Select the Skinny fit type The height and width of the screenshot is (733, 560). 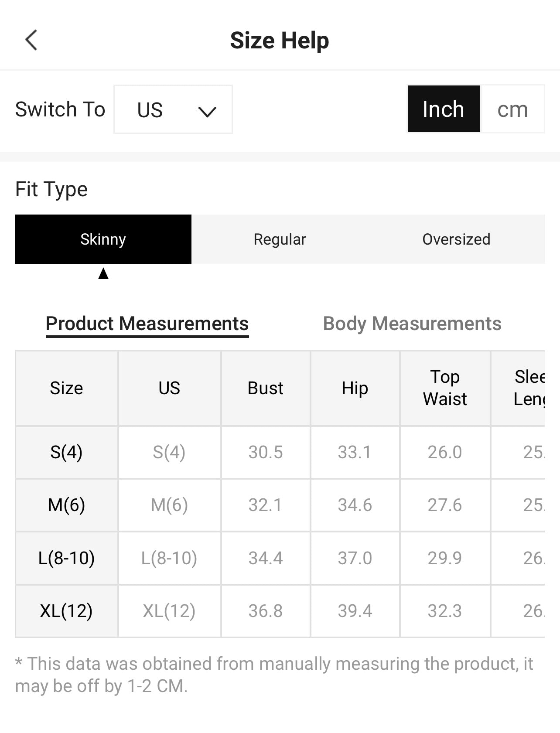point(103,239)
